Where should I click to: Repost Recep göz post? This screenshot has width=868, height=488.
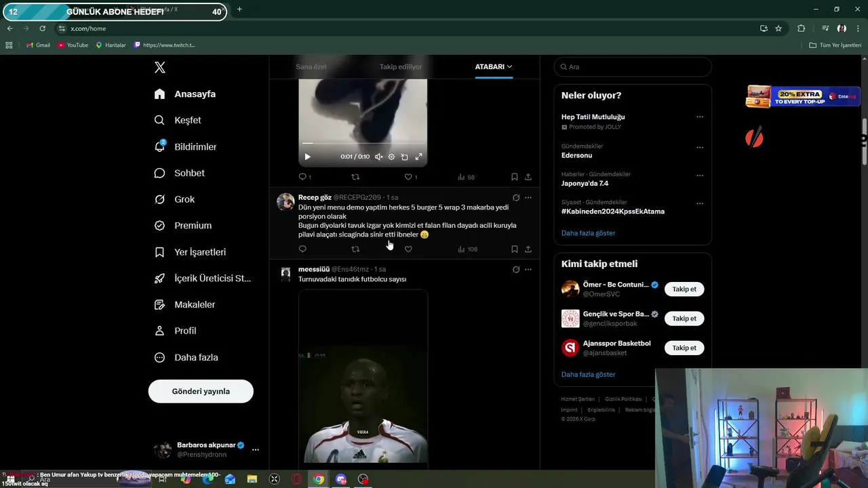[x=355, y=249]
